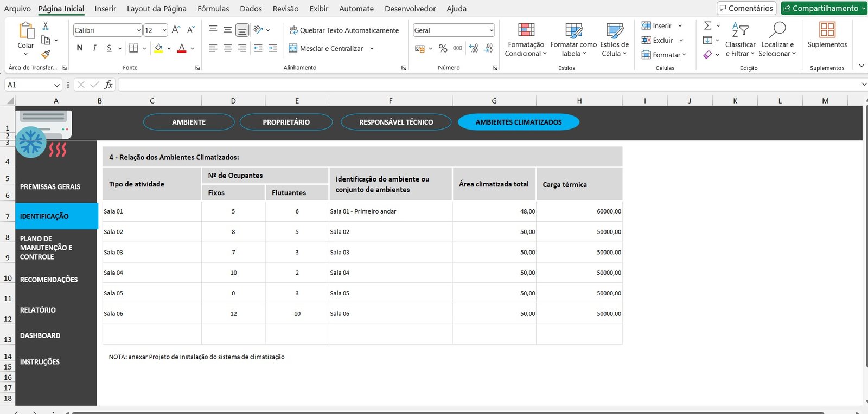Toggle Quebrar Texto Automaticamente
The width and height of the screenshot is (868, 414).
pyautogui.click(x=344, y=30)
